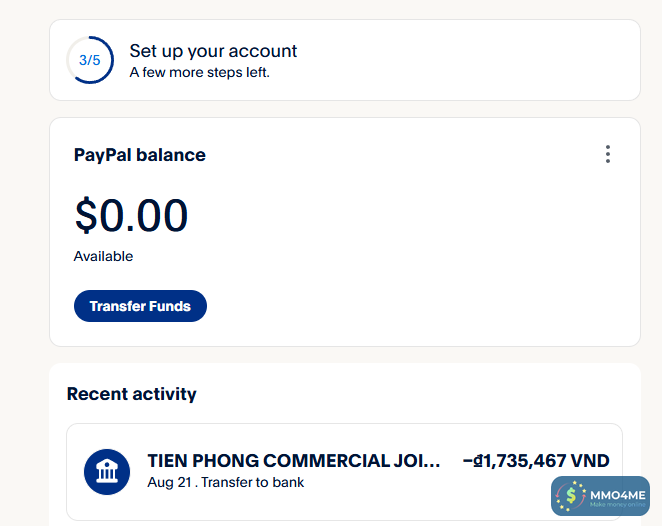Click the 3/5 step count text
Screen dimensions: 662x526
tap(90, 60)
